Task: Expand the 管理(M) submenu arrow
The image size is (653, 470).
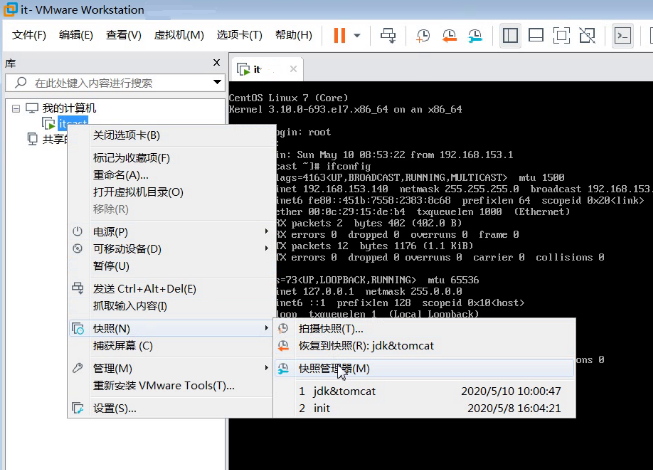Action: pyautogui.click(x=267, y=368)
